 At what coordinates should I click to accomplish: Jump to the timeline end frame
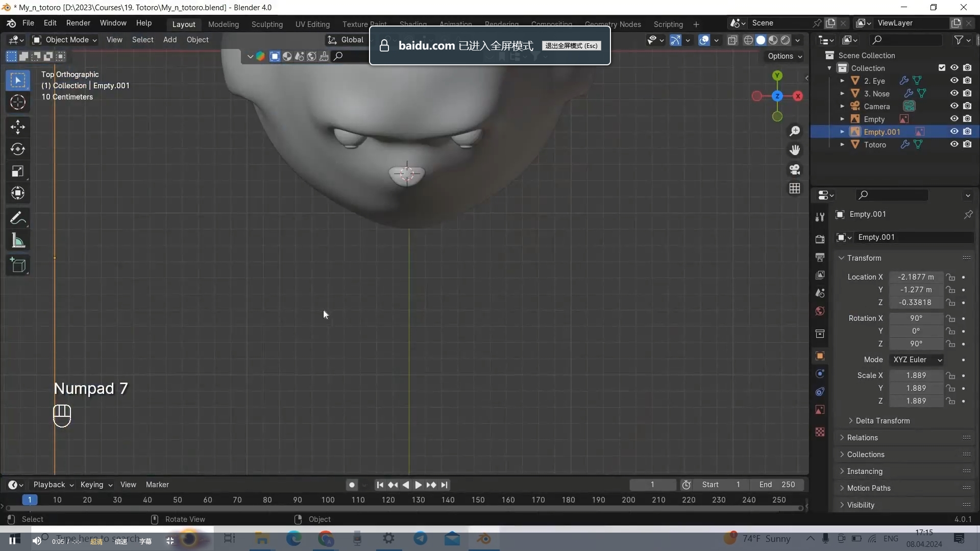tap(444, 485)
